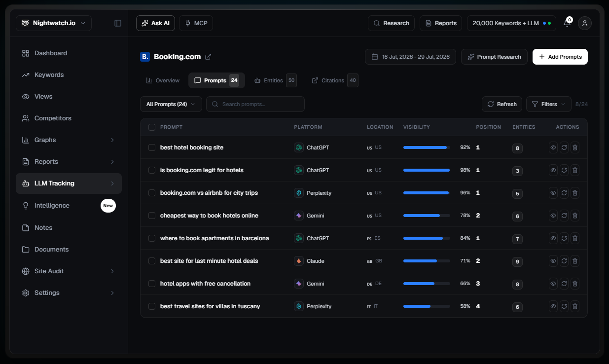Refresh 'best site for last minute hotel deals'
The width and height of the screenshot is (609, 364).
pos(564,261)
